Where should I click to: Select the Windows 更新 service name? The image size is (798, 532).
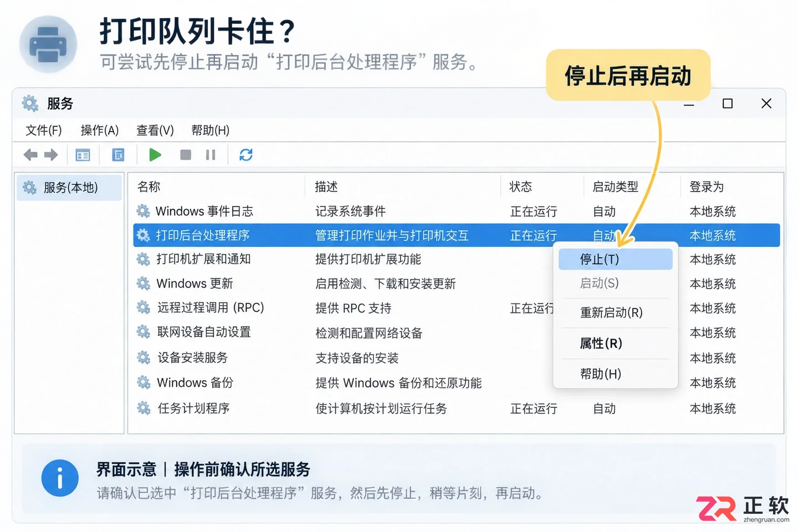[x=195, y=284]
